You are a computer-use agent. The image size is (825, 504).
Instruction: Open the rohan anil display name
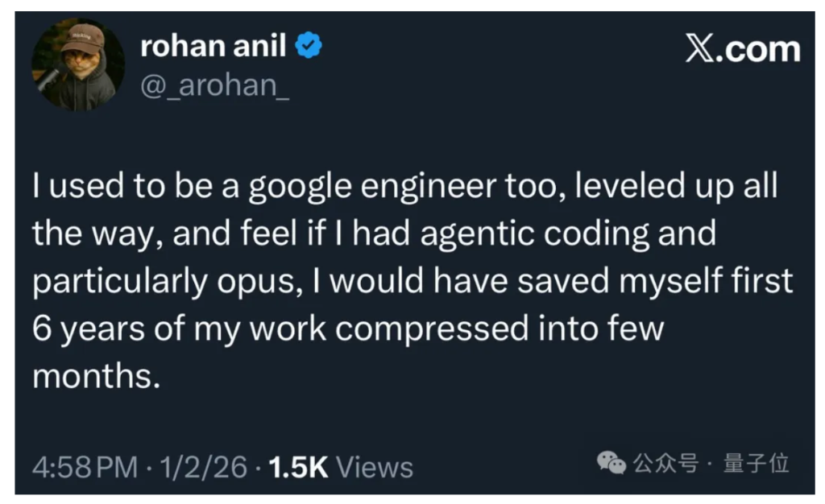[213, 47]
